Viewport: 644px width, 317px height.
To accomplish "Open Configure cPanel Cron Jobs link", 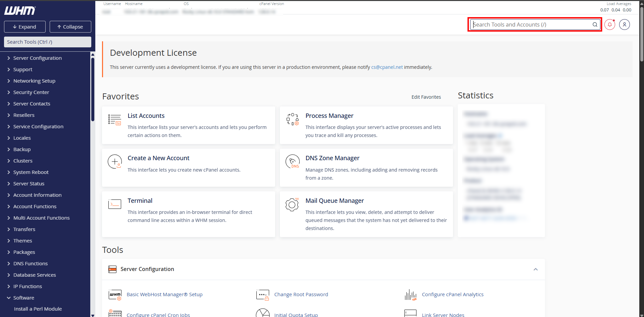I will pyautogui.click(x=158, y=315).
